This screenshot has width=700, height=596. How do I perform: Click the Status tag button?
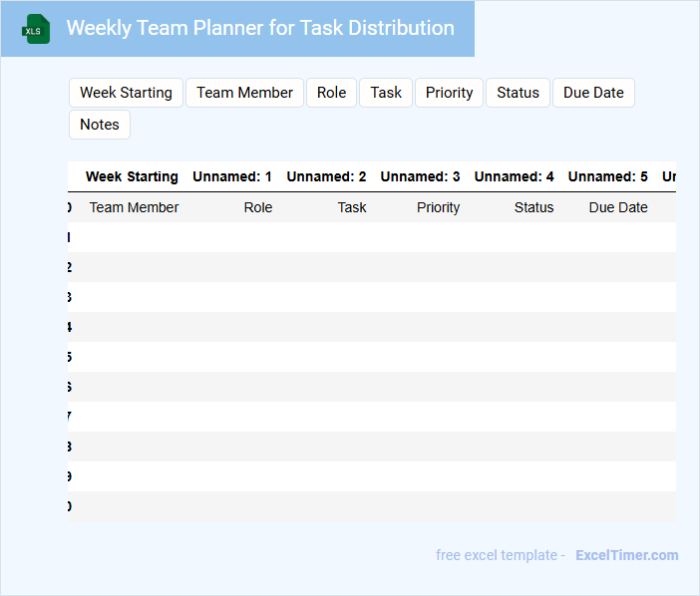(x=518, y=93)
